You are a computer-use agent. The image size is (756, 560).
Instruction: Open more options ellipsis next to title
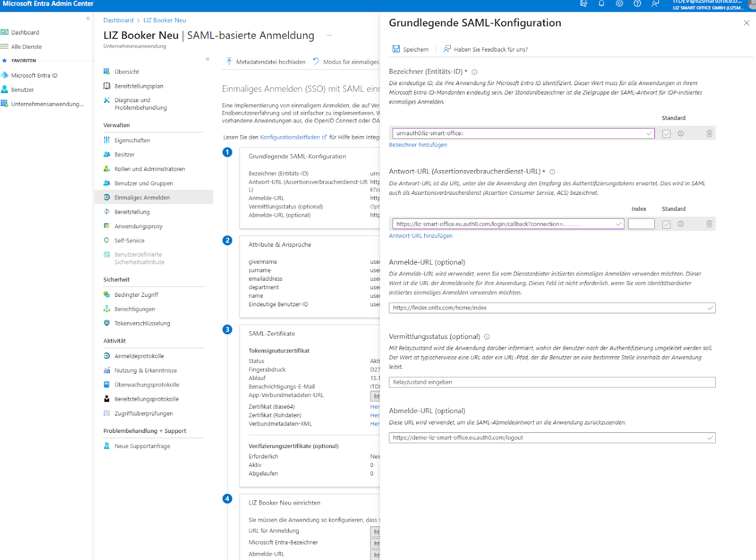point(329,35)
